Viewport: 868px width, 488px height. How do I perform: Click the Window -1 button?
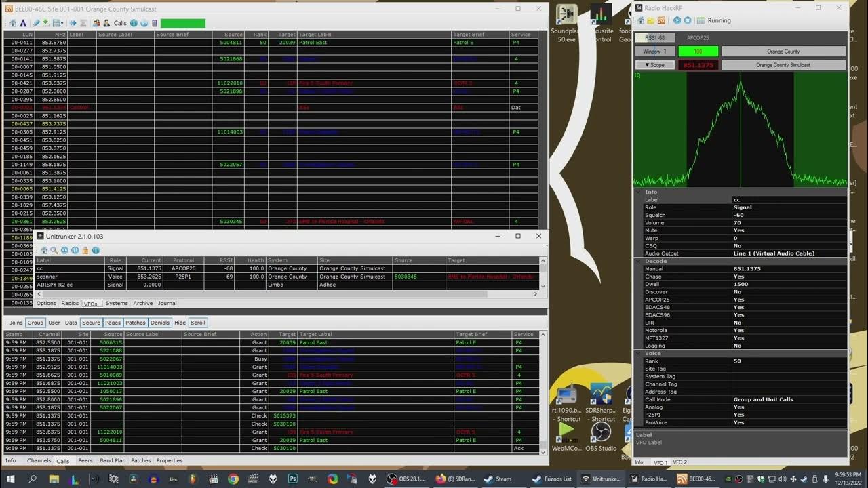click(x=654, y=52)
